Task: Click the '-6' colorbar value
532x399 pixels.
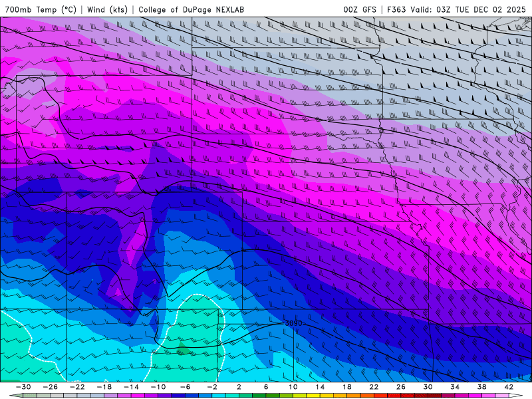Action: (x=186, y=387)
